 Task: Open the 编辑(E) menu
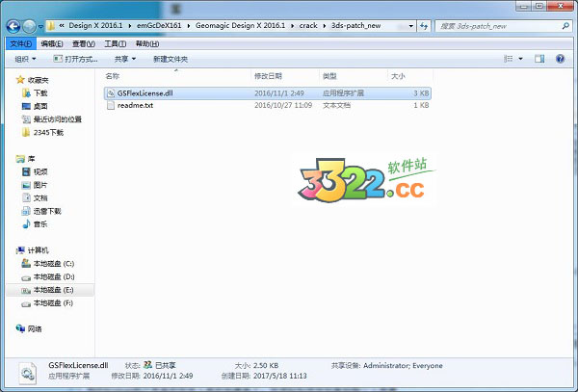(52, 44)
